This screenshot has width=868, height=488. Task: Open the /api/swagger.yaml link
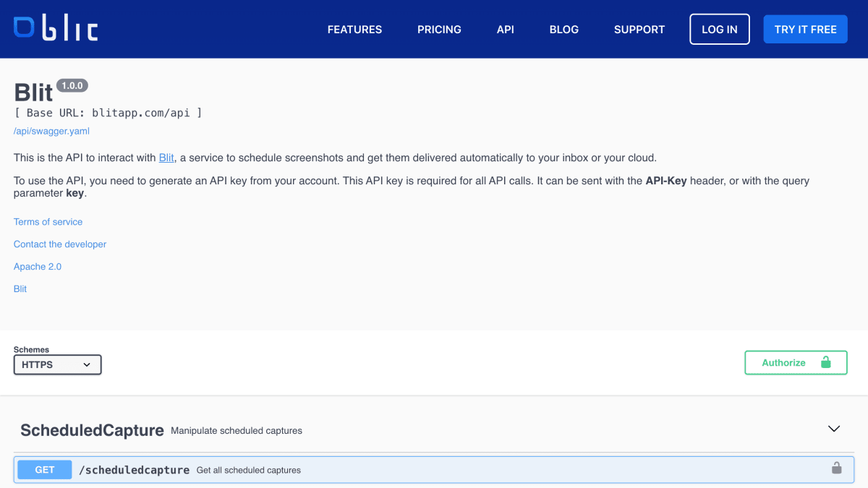tap(51, 131)
